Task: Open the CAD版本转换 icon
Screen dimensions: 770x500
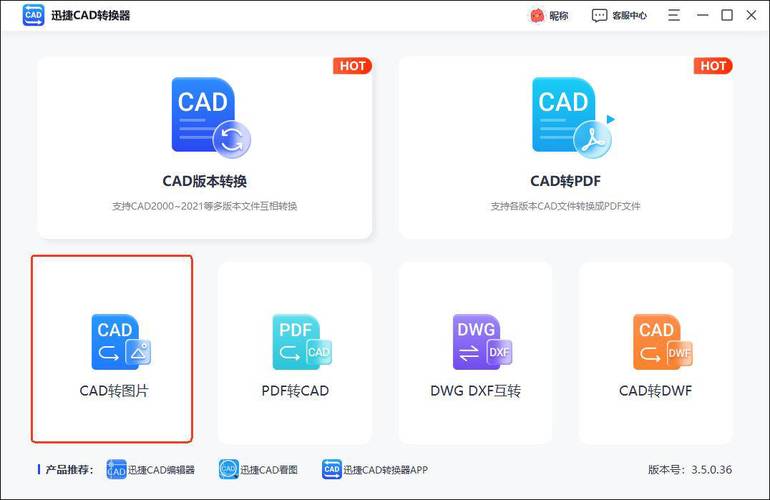Action: (211, 118)
